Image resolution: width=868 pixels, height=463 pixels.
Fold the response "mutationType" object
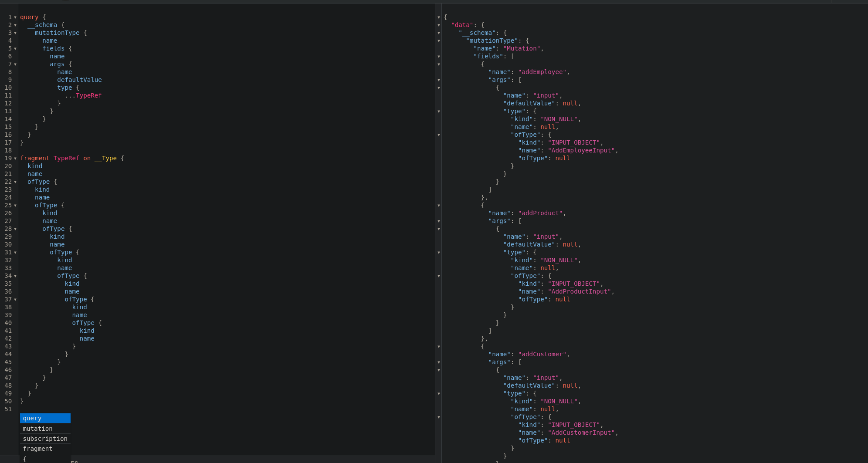[x=439, y=41]
